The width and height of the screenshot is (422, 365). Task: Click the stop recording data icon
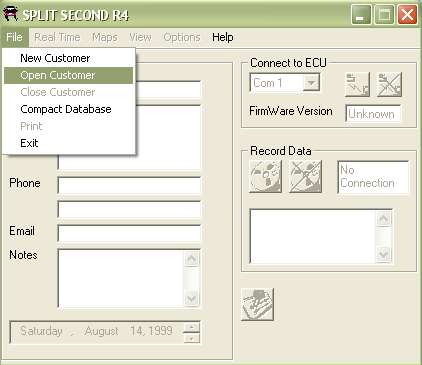(305, 177)
